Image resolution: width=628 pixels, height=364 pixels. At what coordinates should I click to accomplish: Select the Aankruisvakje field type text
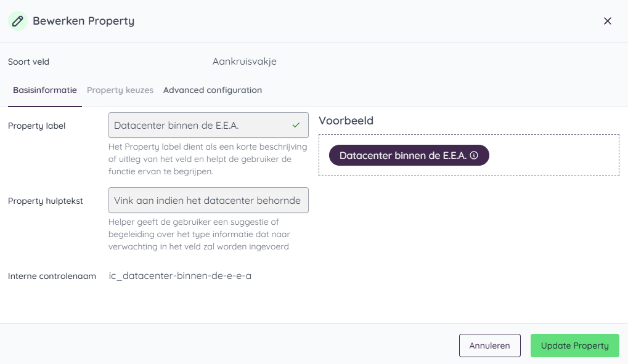(x=244, y=62)
